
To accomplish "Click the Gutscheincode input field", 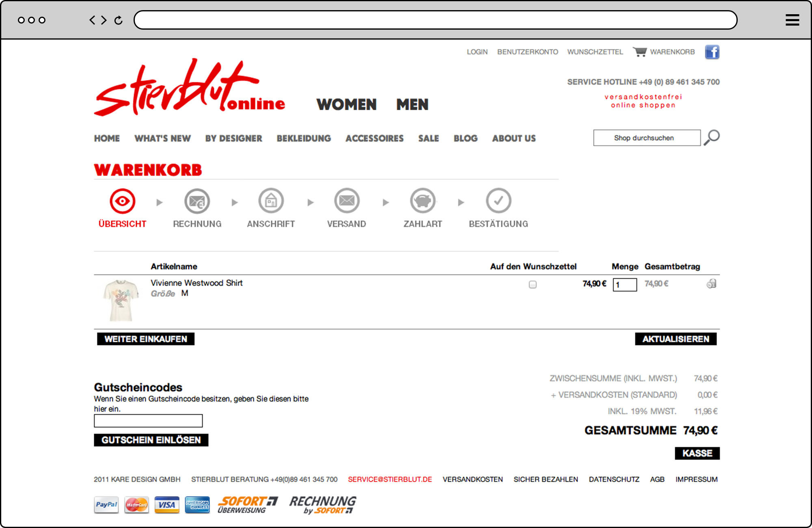I will [x=148, y=421].
